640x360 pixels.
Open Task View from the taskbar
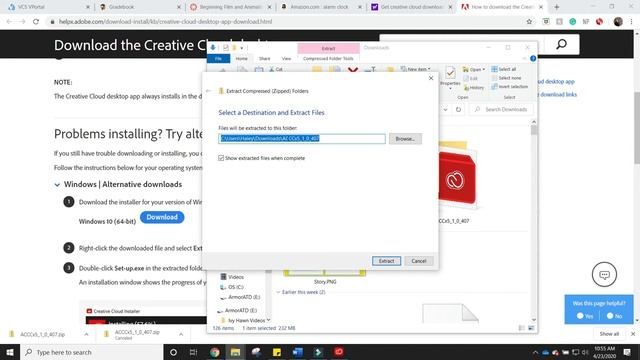193,352
